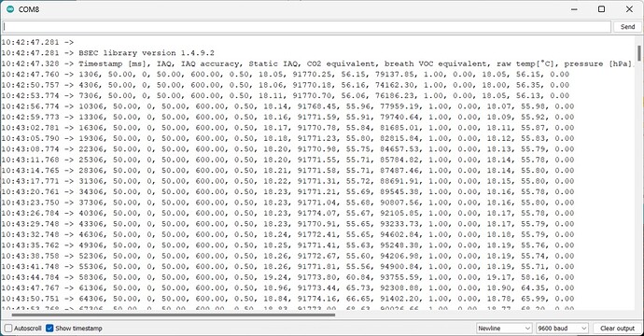The width and height of the screenshot is (644, 336).
Task: Click the Clear output button
Action: coord(617,329)
